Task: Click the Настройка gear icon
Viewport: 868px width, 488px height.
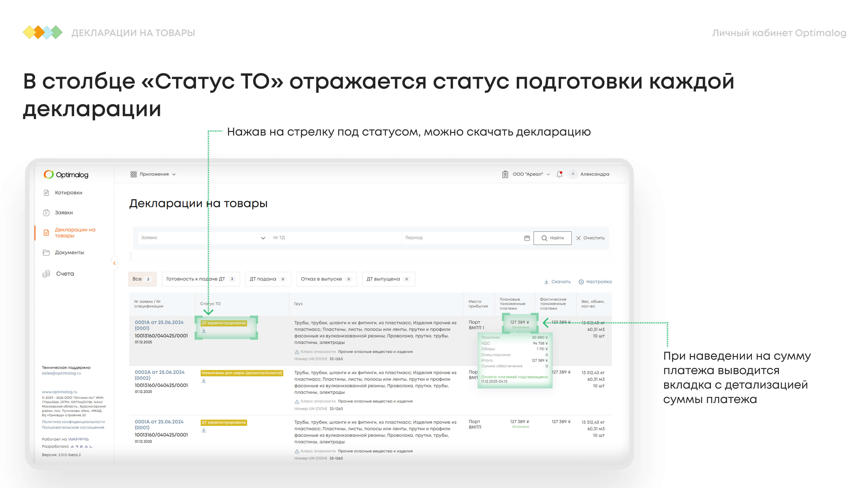Action: 581,282
